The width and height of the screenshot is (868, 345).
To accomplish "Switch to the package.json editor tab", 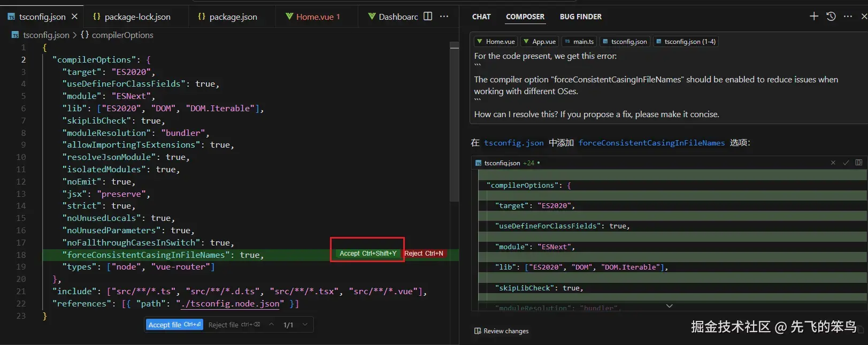I will point(227,17).
